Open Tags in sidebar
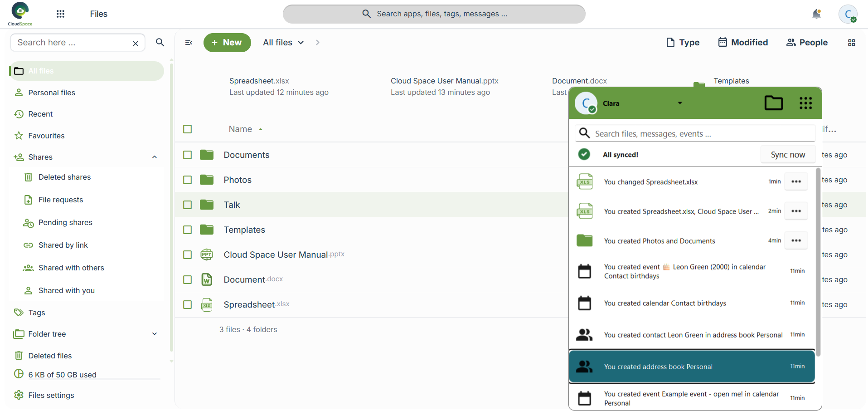This screenshot has height=411, width=868. pos(37,313)
